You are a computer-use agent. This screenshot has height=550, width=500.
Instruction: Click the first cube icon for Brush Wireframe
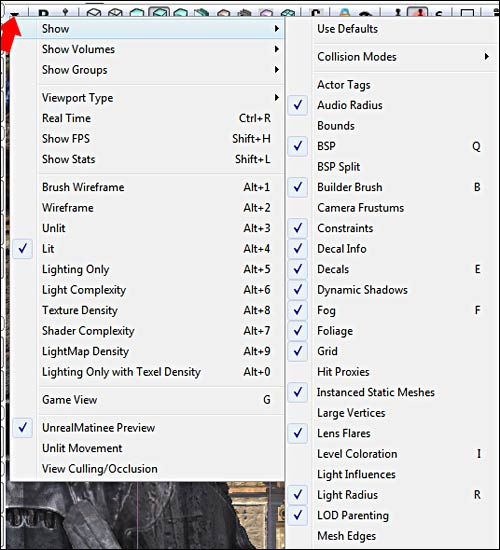point(93,13)
